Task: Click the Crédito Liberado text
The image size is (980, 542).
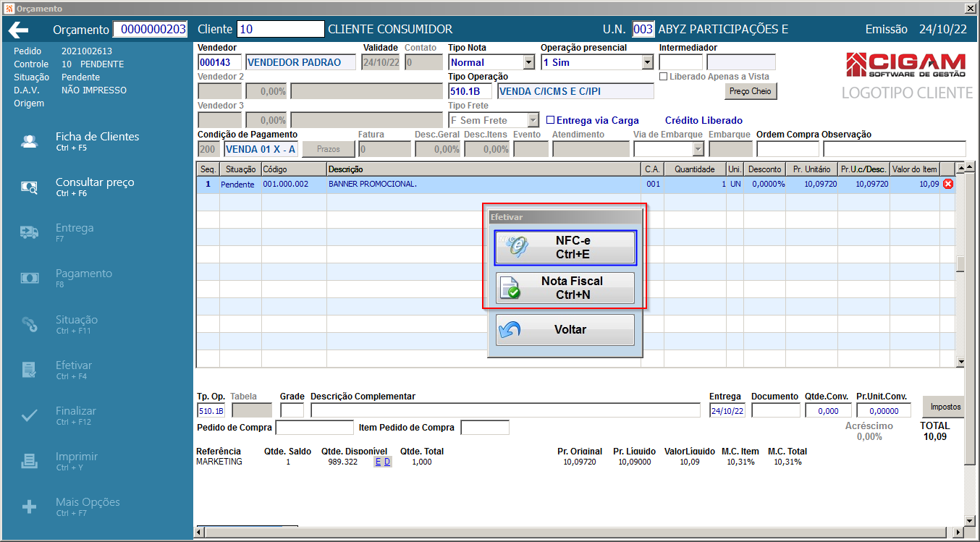Action: (704, 120)
